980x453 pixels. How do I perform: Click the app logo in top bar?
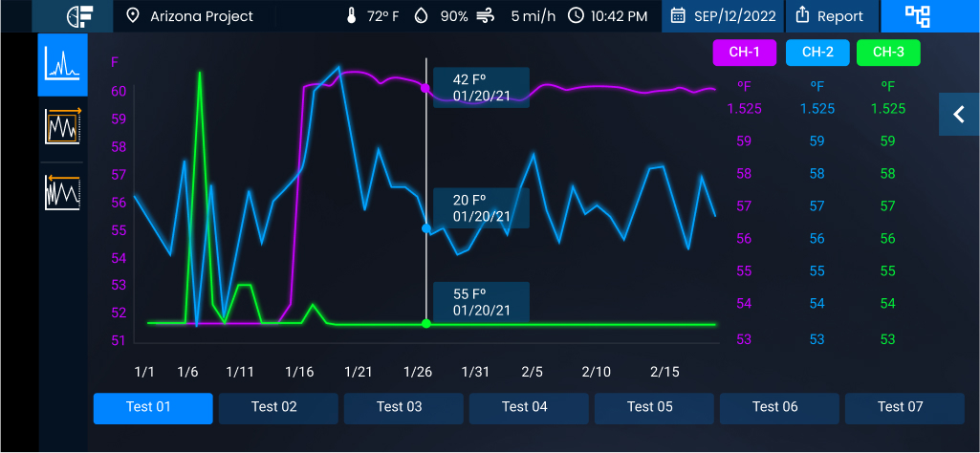[79, 16]
